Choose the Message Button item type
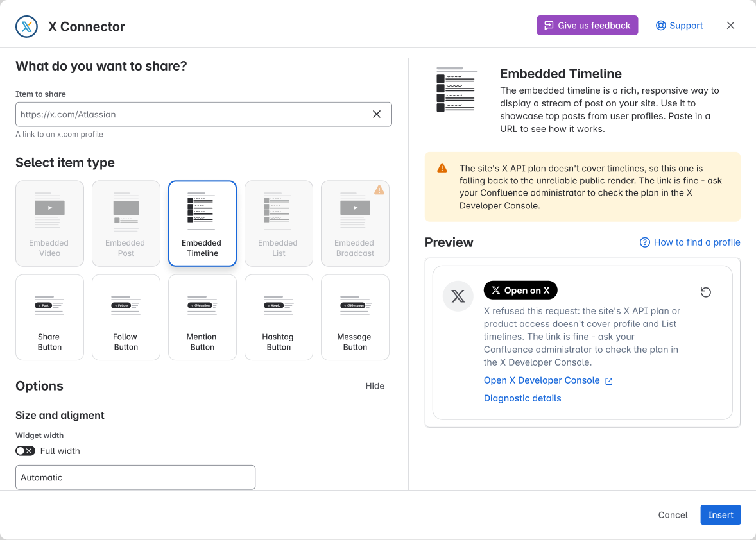The height and width of the screenshot is (540, 756). pyautogui.click(x=355, y=317)
